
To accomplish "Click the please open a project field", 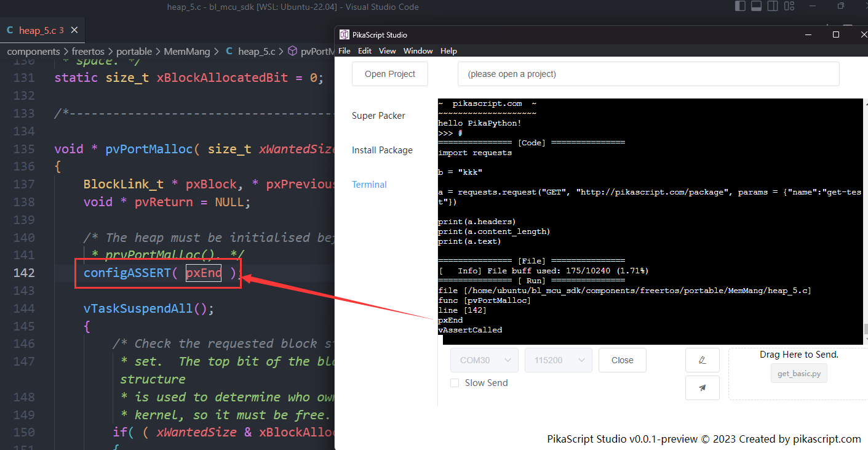I will 648,73.
